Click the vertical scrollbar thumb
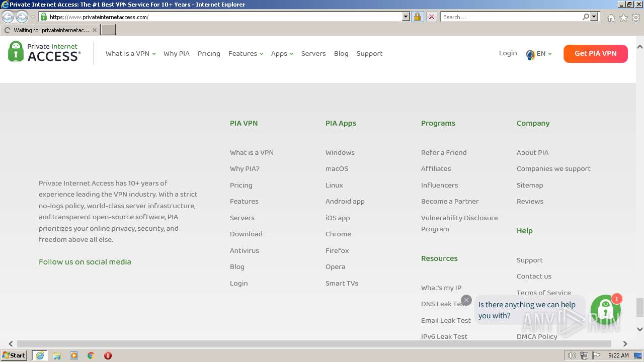The image size is (644, 362). pos(639,308)
